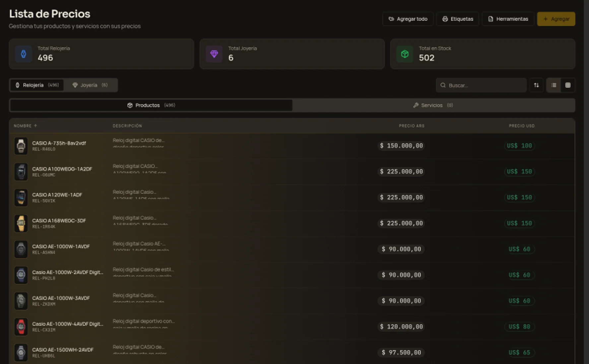Select product name CASIO AE-1000W-3AVDF
The height and width of the screenshot is (364, 589).
pyautogui.click(x=61, y=298)
